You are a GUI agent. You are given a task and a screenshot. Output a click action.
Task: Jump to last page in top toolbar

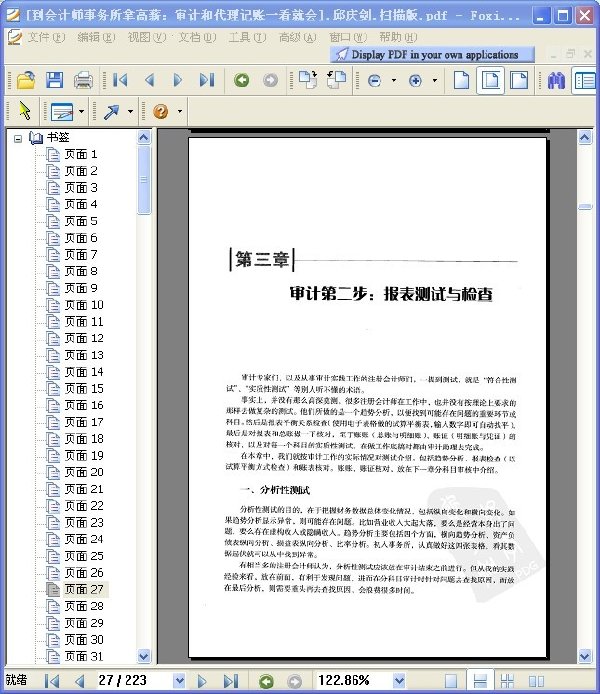click(x=207, y=80)
